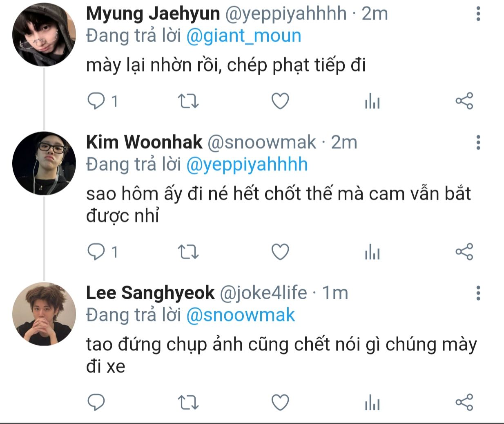Reply to Kim Woonhak's tweet
504x424 pixels.
96,252
